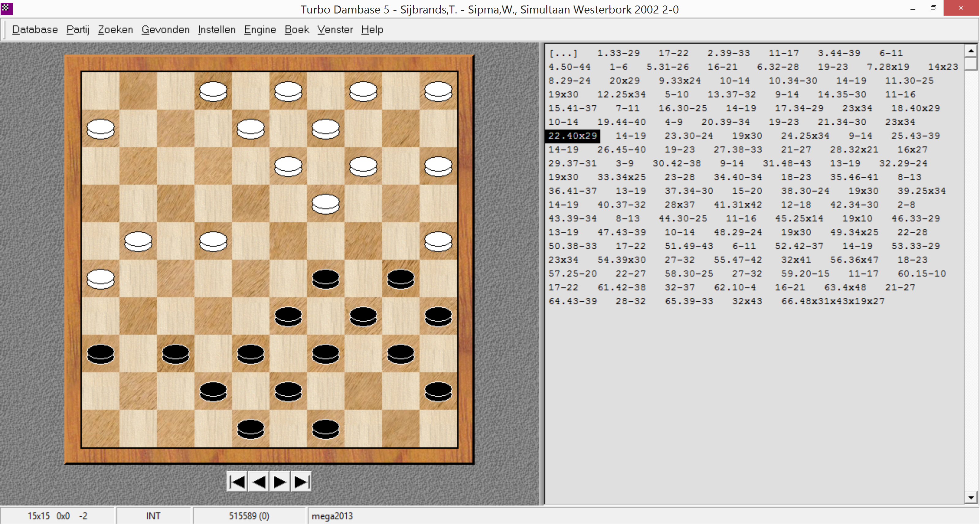
Task: Click the Turbo Dambase title bar icon
Action: pos(6,8)
